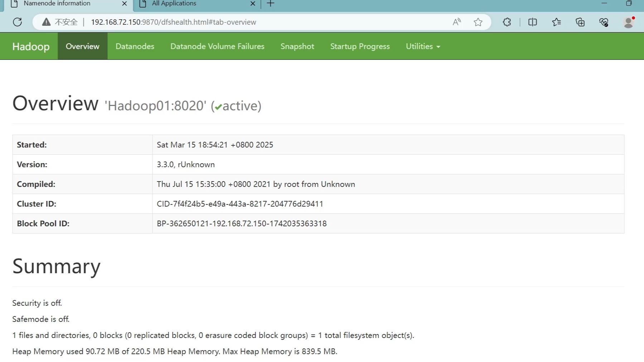Restore down the browser window
This screenshot has width=644, height=362.
pyautogui.click(x=629, y=3)
